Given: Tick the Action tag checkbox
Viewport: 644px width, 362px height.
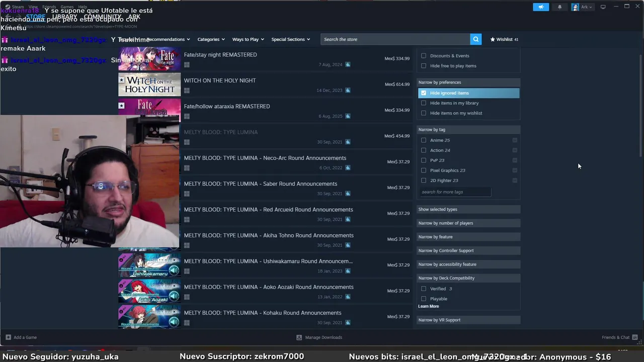Looking at the screenshot, I should coord(424,150).
